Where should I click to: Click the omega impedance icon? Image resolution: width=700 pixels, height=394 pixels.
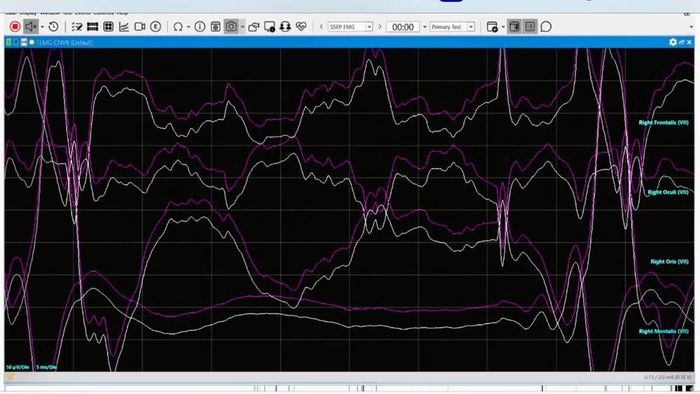[178, 27]
